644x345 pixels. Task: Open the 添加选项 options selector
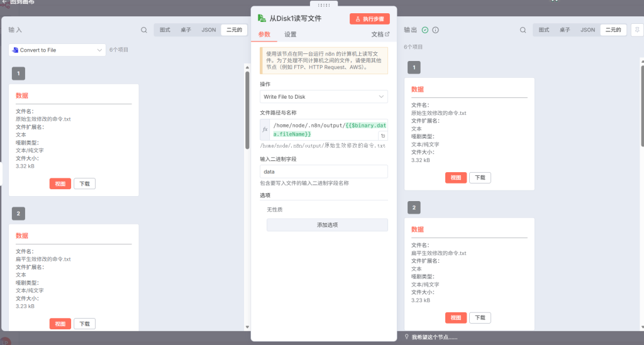(x=327, y=225)
